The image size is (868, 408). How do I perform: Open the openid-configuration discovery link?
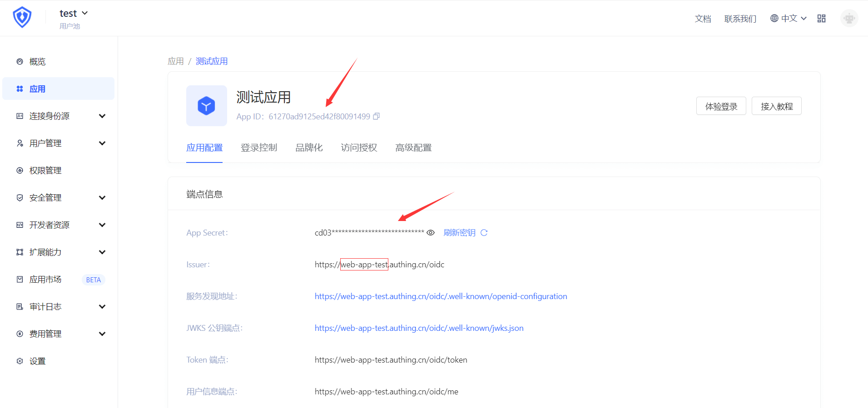pyautogui.click(x=441, y=296)
